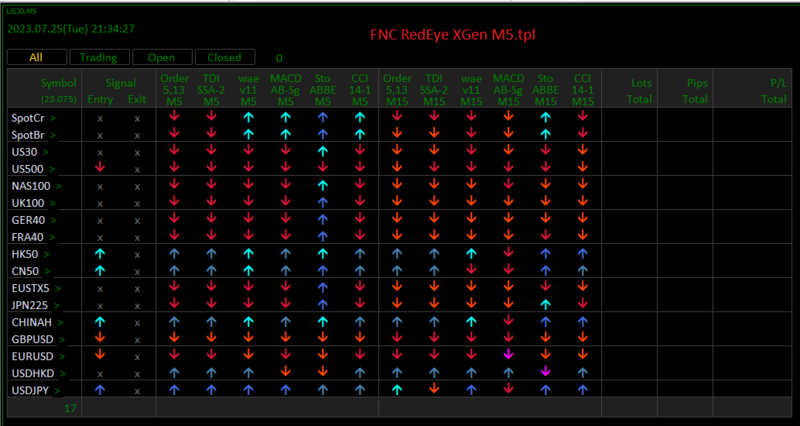Click US30 Entry signal x marker

(100, 153)
